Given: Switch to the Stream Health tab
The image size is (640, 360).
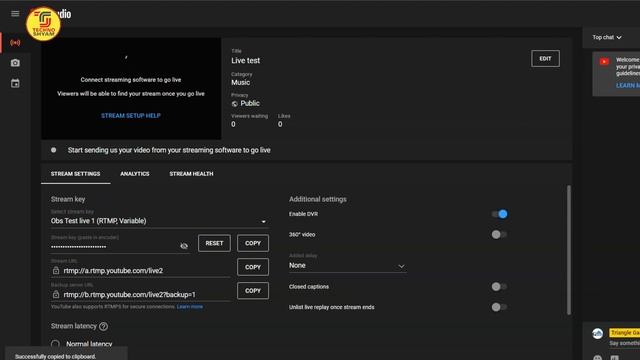Looking at the screenshot, I should 191,174.
